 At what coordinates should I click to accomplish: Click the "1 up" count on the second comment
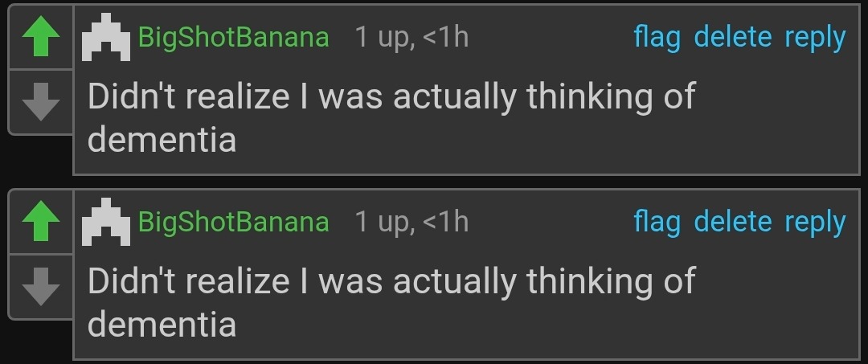(x=384, y=223)
